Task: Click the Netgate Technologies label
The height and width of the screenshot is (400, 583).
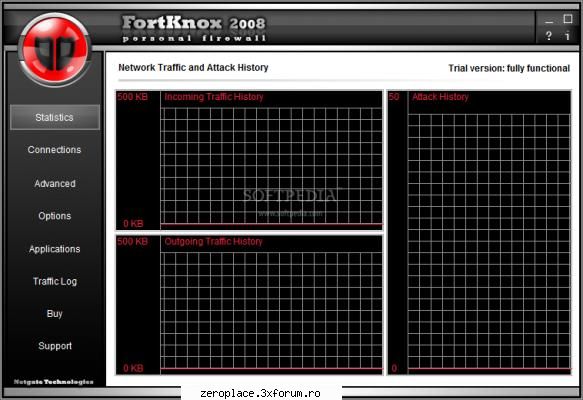Action: coord(54,382)
